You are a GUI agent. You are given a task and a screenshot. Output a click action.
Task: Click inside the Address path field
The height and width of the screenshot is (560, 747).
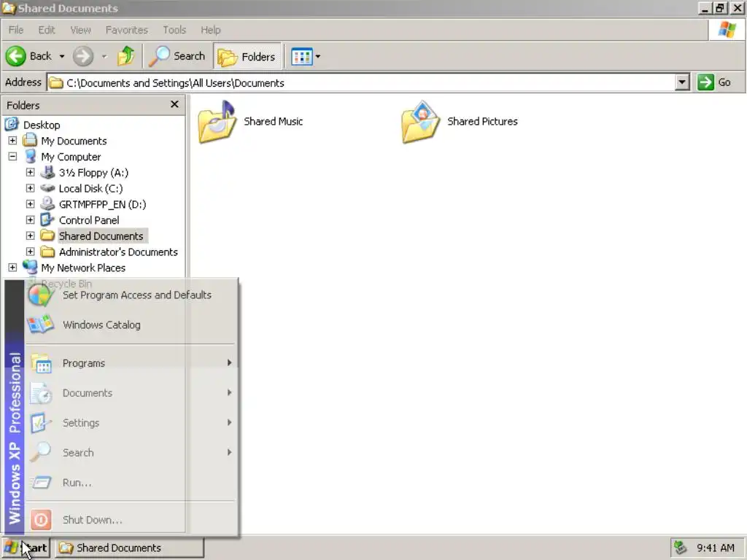(x=362, y=83)
